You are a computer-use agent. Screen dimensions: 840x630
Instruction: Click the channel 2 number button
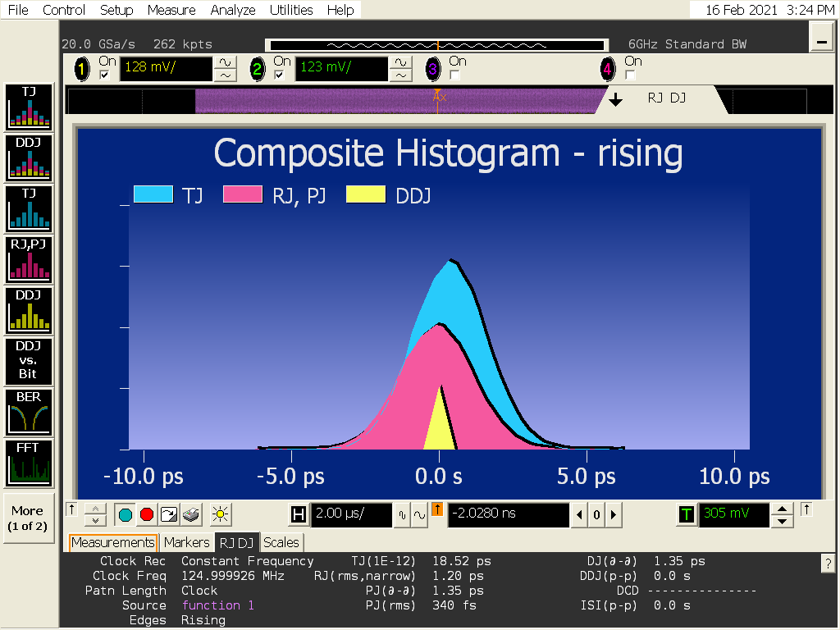(257, 69)
